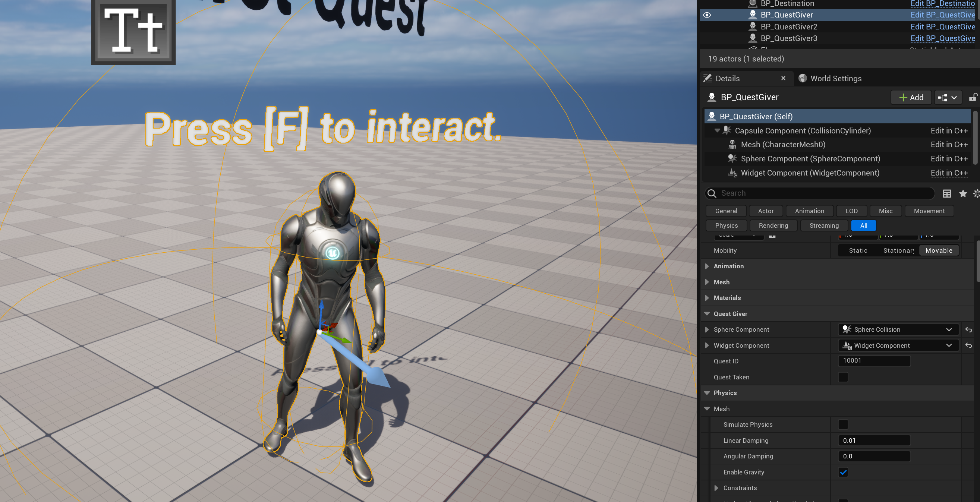Reset Widget Component to default arrow
Screen dimensions: 980x502
968,345
